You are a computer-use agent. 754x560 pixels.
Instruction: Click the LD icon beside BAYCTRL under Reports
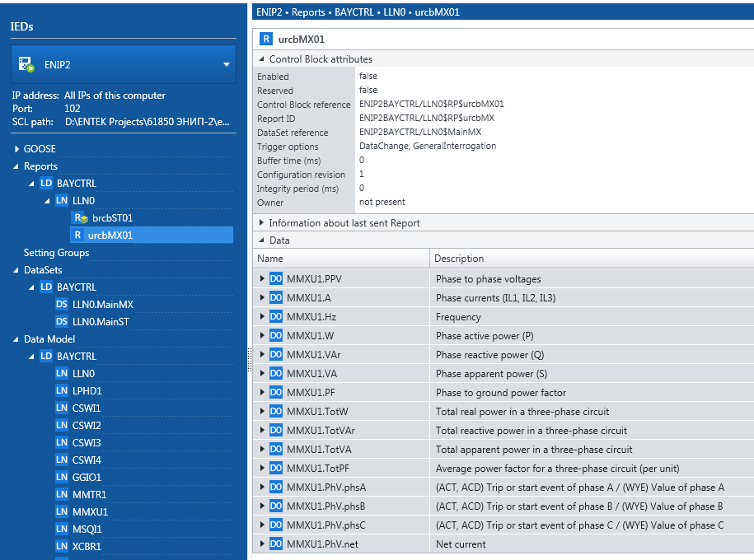click(46, 183)
